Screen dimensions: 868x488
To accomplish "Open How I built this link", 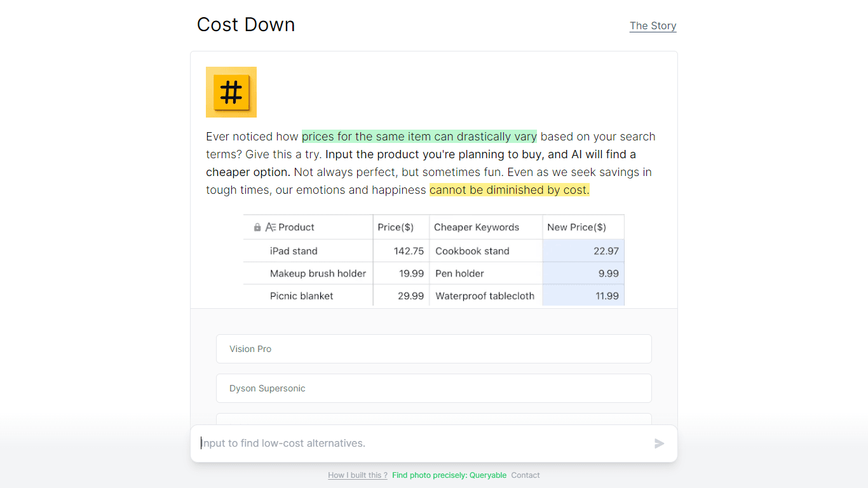I will 358,475.
